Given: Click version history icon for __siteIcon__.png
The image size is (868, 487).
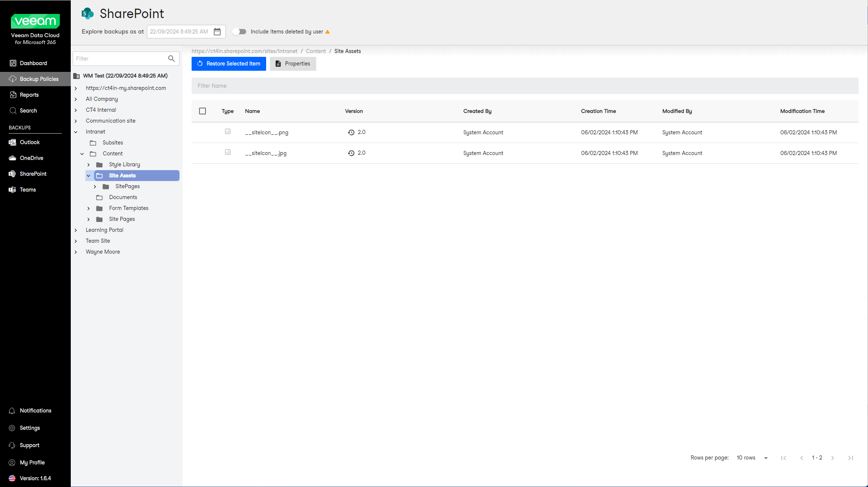Looking at the screenshot, I should click(x=351, y=132).
